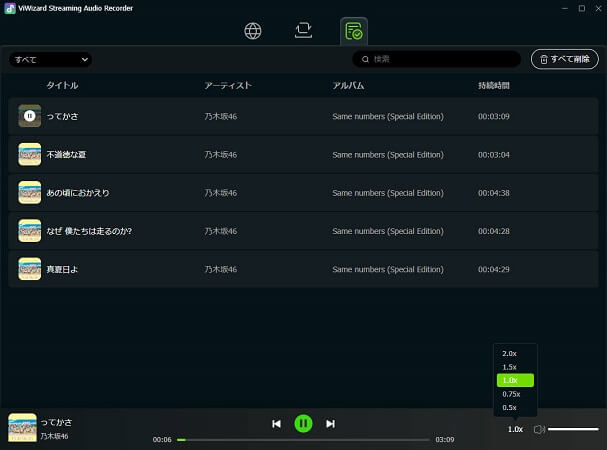Viewport: 607px width, 450px height.
Task: Maximize the ViWizard window
Action: [581, 8]
